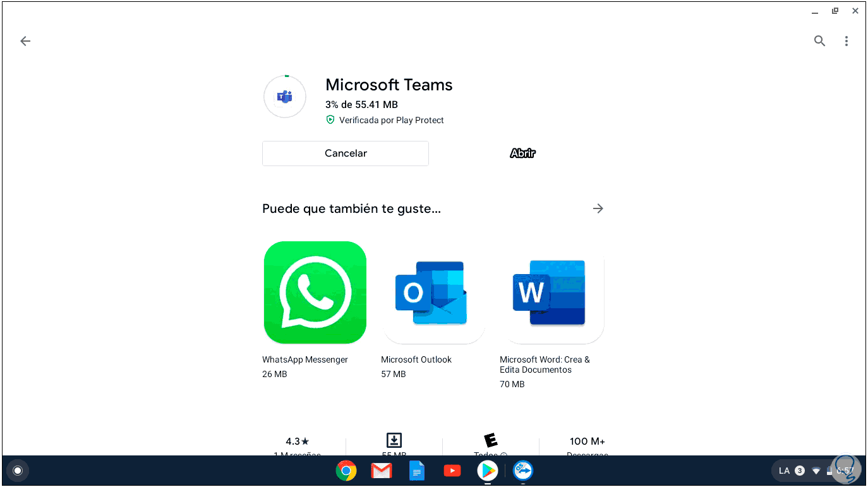Open the WhatsApp Messenger app thumbnail
868x487 pixels.
(315, 292)
